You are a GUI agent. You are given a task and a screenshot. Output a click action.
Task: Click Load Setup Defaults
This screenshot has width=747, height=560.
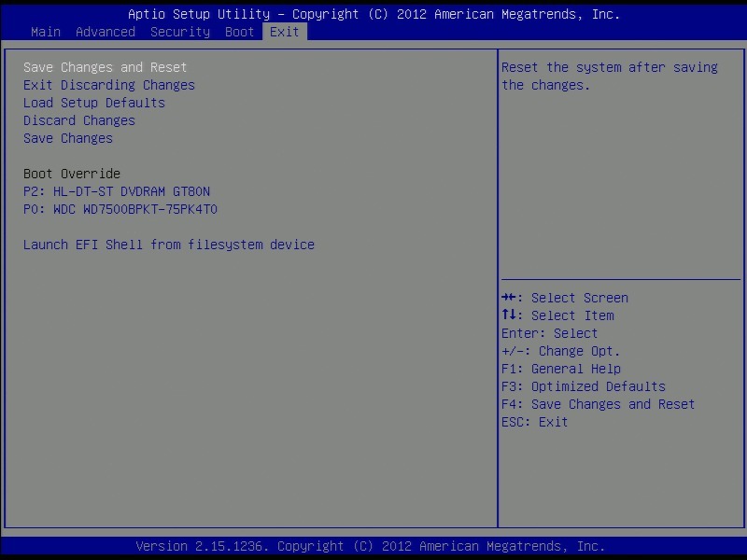(x=94, y=103)
